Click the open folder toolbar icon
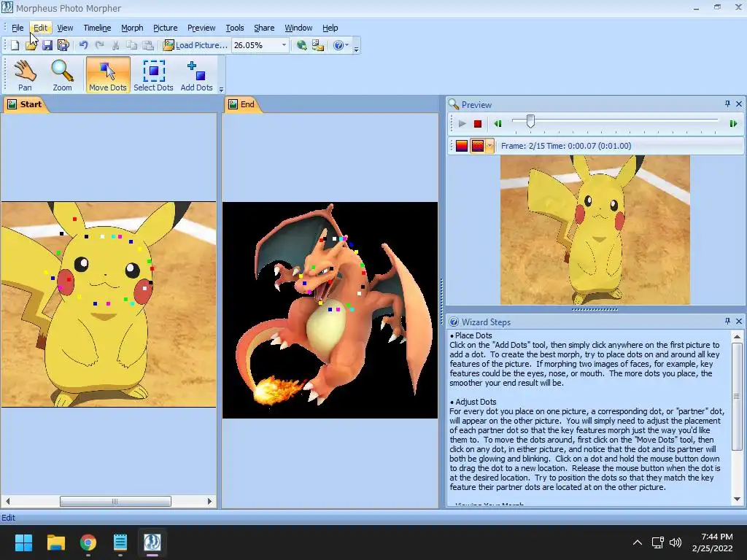Screen dimensions: 747x560 pos(31,45)
